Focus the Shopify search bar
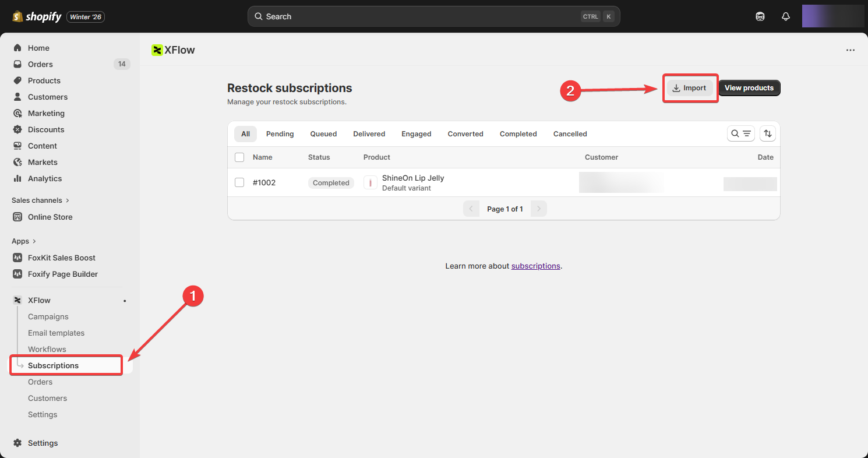Viewport: 868px width, 458px height. [433, 16]
